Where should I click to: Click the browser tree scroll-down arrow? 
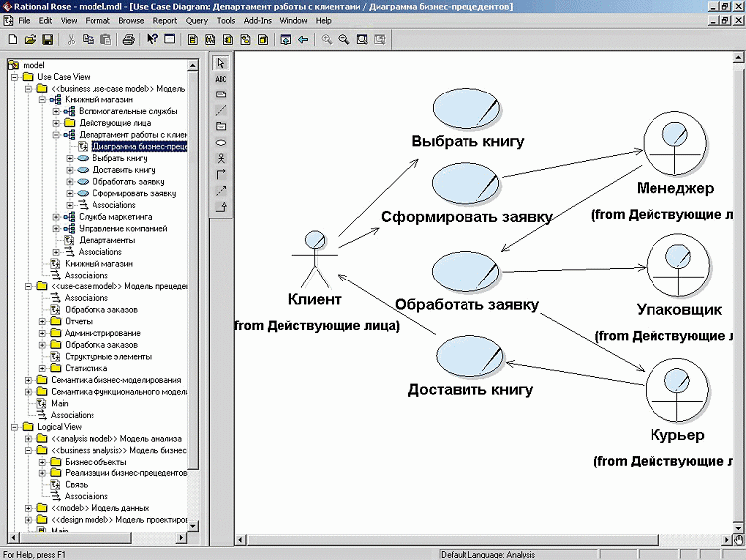[193, 526]
